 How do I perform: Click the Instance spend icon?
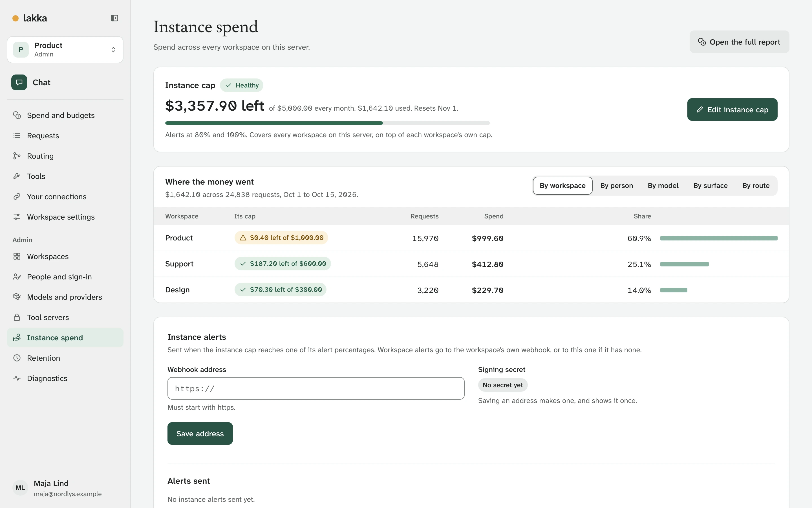pyautogui.click(x=17, y=338)
